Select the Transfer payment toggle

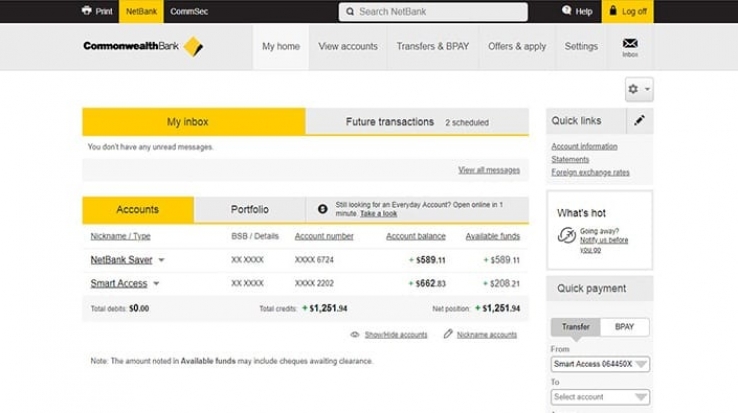tap(575, 327)
